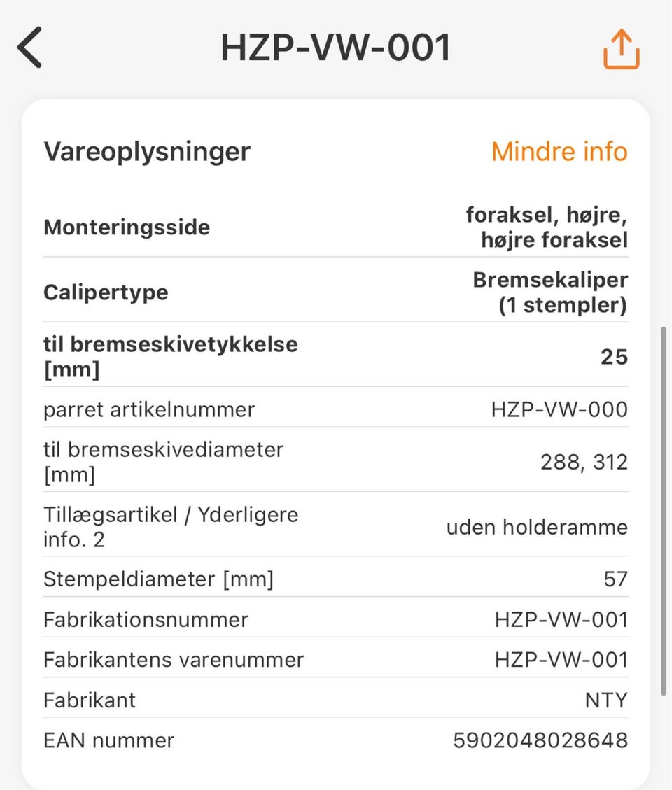Tap the brake disc thickness value 25
This screenshot has height=790, width=672.
click(x=614, y=357)
